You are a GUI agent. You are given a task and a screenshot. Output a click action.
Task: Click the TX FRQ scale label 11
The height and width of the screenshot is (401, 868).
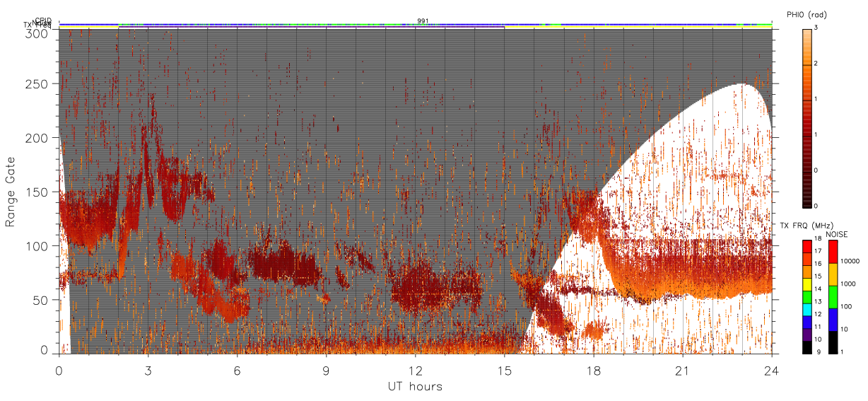point(816,327)
